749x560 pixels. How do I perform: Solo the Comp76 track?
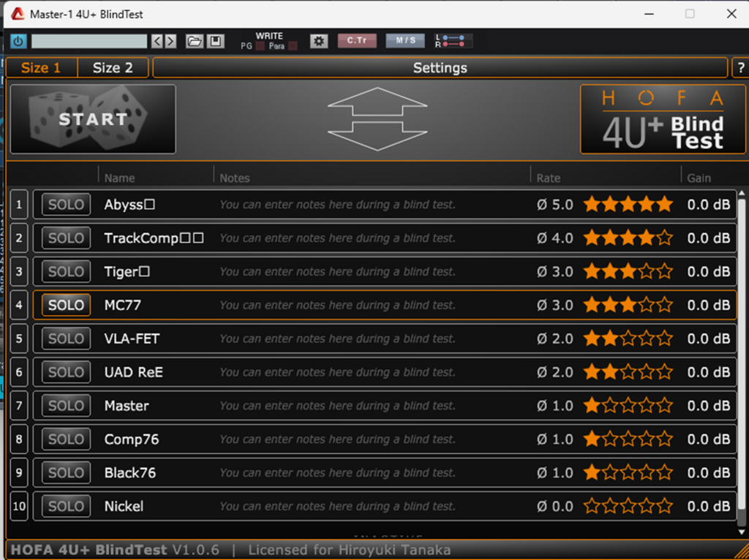pyautogui.click(x=66, y=439)
